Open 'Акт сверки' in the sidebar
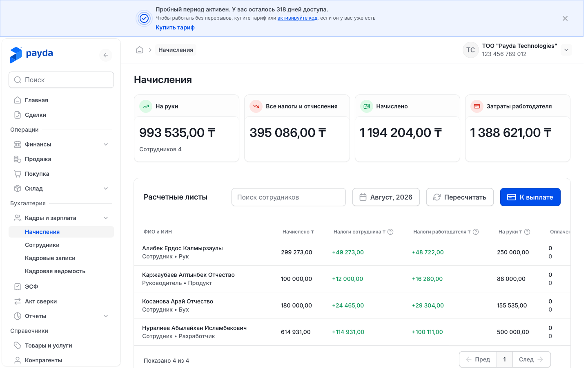 coord(61,301)
